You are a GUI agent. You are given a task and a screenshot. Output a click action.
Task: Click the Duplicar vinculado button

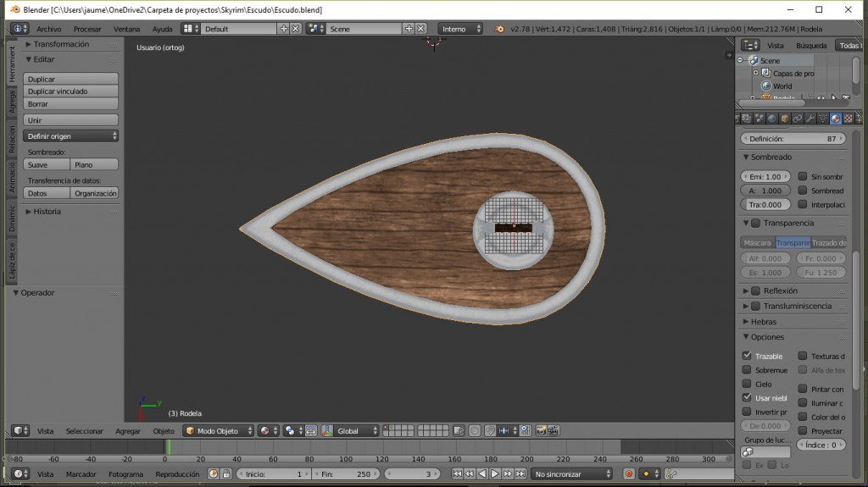click(x=71, y=91)
